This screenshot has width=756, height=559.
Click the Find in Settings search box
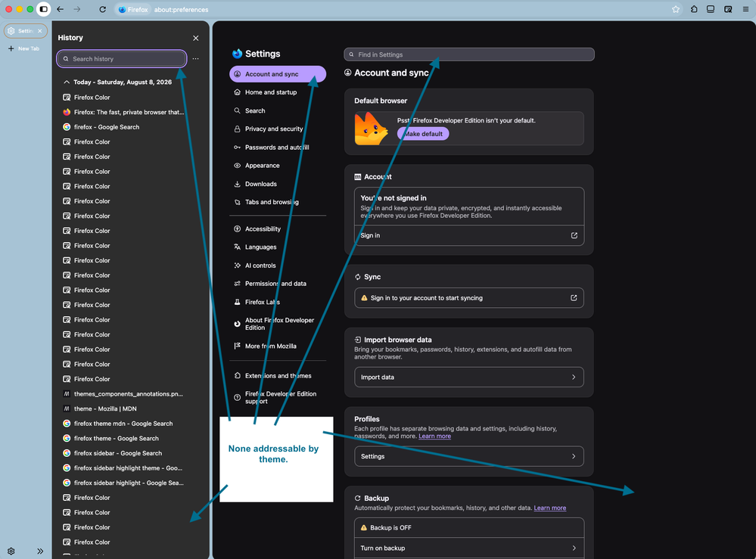point(468,54)
